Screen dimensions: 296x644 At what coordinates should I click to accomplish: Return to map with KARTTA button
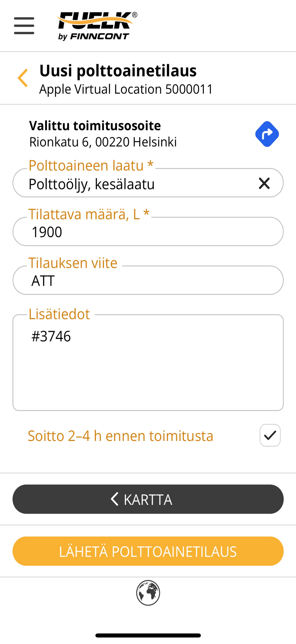pyautogui.click(x=148, y=499)
